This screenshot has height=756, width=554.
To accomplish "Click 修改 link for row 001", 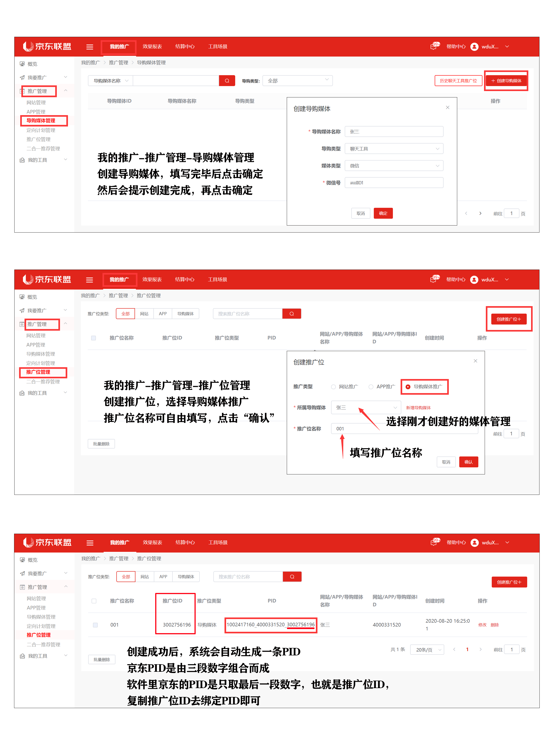I will pyautogui.click(x=482, y=625).
